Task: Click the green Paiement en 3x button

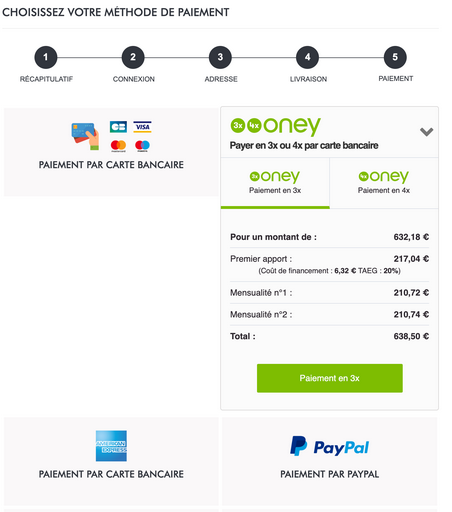Action: (x=330, y=378)
